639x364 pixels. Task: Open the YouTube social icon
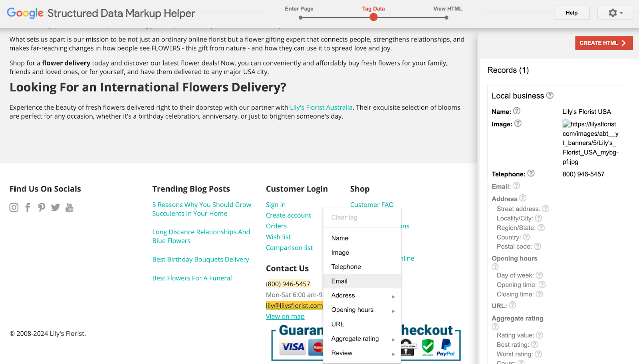[x=69, y=208]
